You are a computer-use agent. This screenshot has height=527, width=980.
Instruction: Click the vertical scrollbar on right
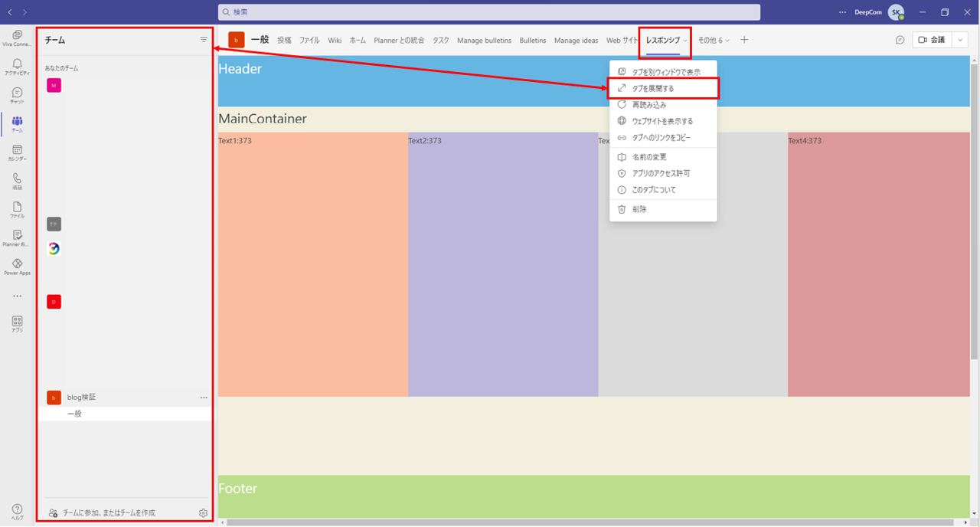(x=974, y=230)
